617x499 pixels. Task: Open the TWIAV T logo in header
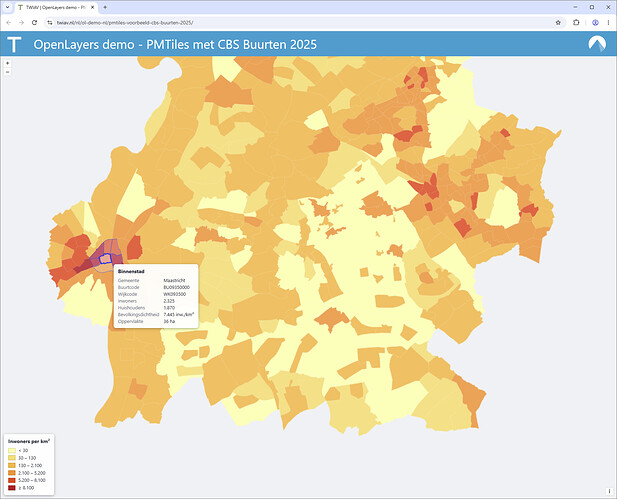click(x=14, y=44)
